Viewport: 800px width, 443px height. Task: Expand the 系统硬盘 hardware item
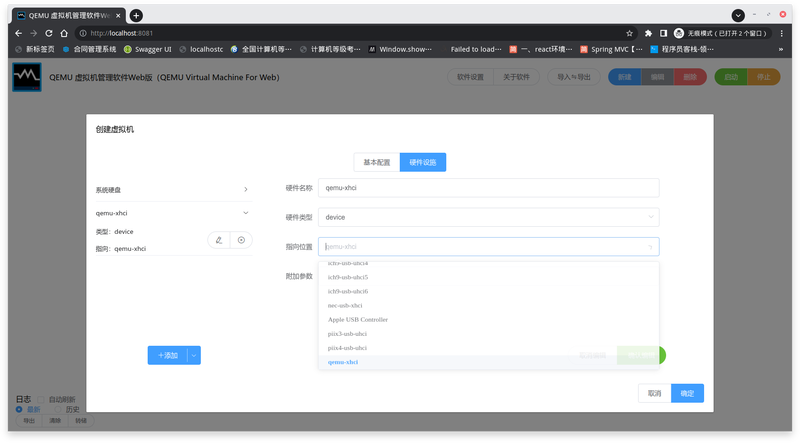tap(174, 190)
